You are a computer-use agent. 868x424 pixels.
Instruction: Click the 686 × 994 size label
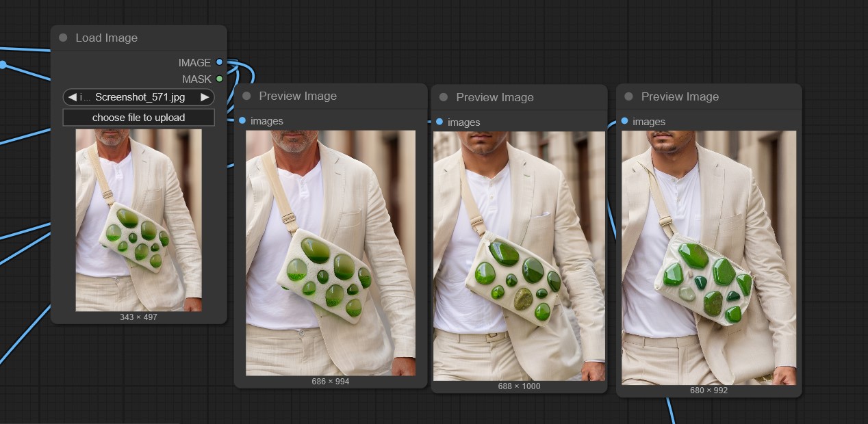click(331, 381)
